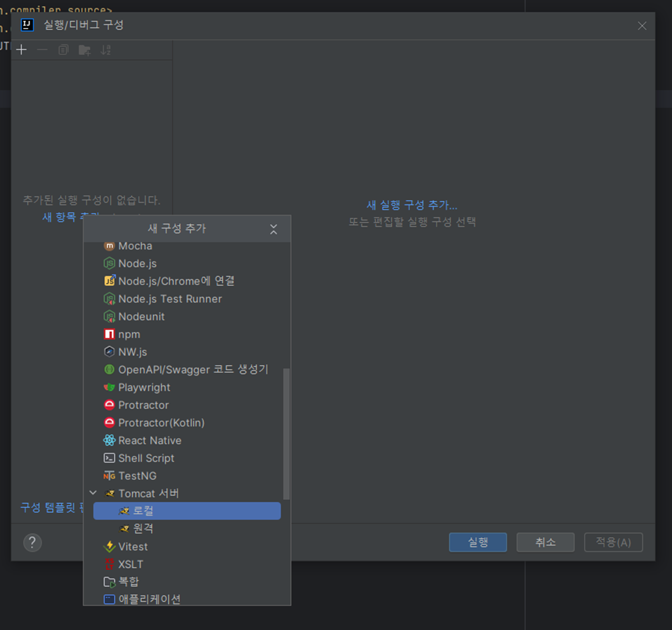Click the Node.js Test Runner icon
This screenshot has height=630, width=672.
(110, 299)
